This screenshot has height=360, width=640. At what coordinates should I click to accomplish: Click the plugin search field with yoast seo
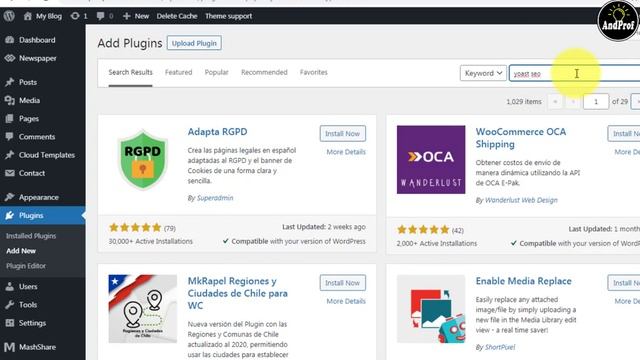[x=575, y=73]
